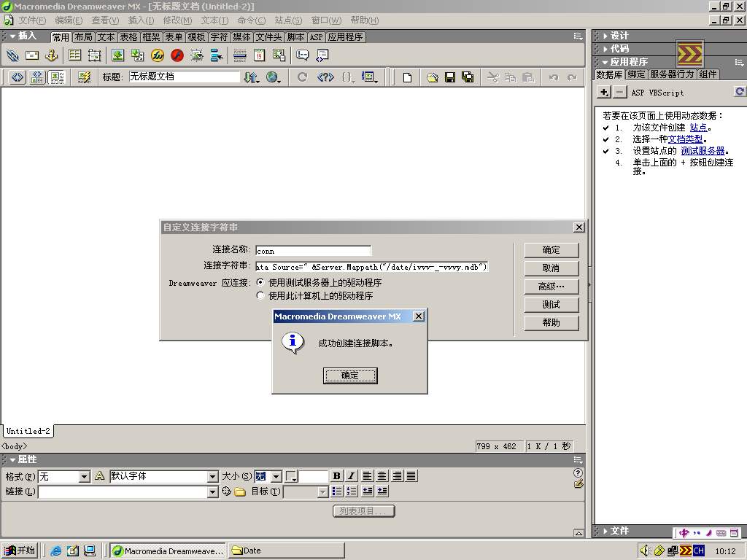Click the Insert Table icon
This screenshot has height=560, width=747.
click(x=74, y=55)
